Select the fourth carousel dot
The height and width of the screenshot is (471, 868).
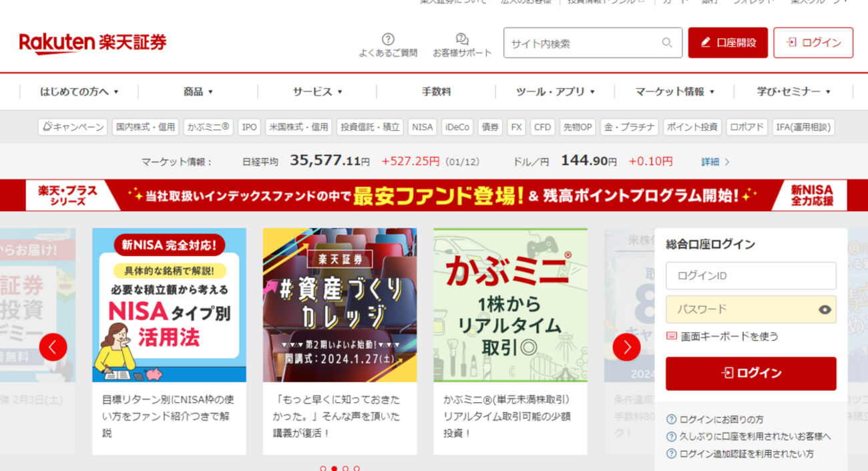tap(357, 468)
